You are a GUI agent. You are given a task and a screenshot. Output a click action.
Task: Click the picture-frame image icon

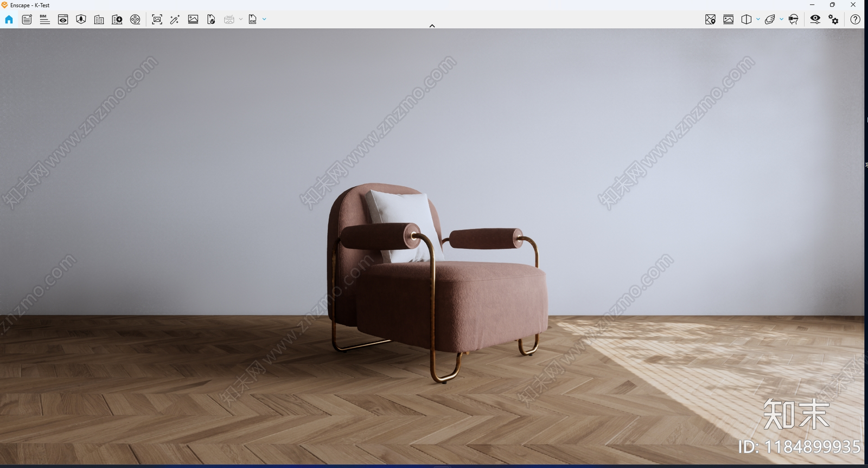point(193,20)
